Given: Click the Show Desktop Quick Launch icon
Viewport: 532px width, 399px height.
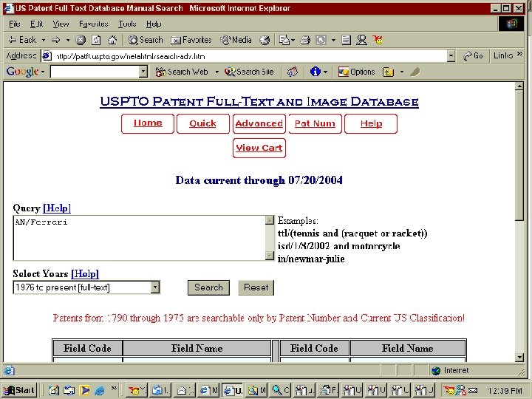Looking at the screenshot, I should [x=53, y=391].
